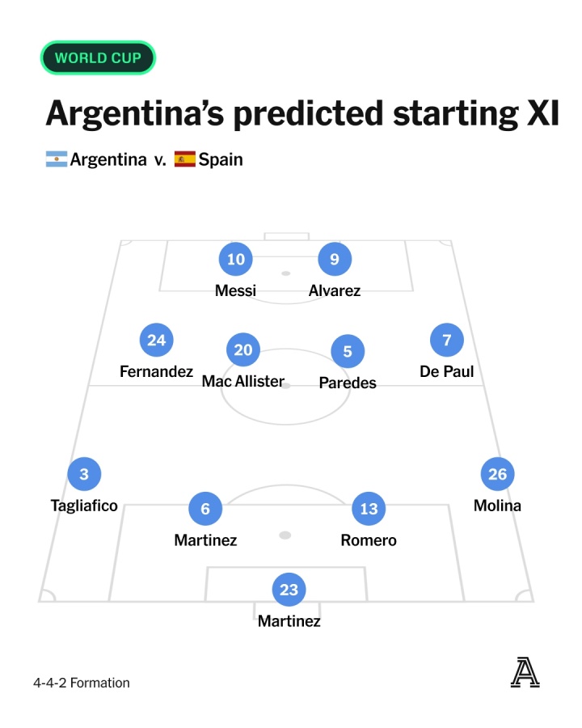The height and width of the screenshot is (728, 582).
Task: Select goalkeeper Martinez's number 23 marker
Action: 289,590
